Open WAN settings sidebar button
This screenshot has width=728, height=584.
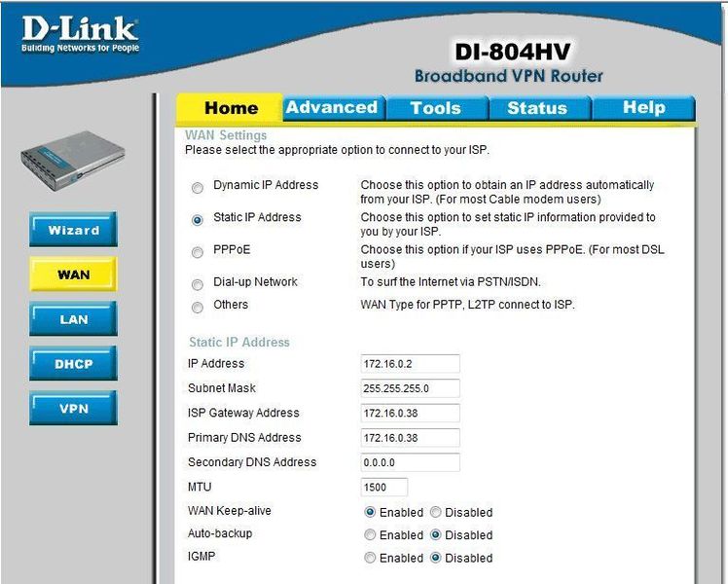(x=73, y=274)
